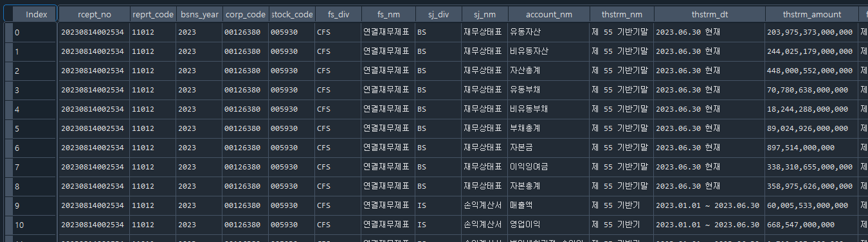Select the thstrm_dt column header
The width and height of the screenshot is (868, 242).
tap(710, 14)
